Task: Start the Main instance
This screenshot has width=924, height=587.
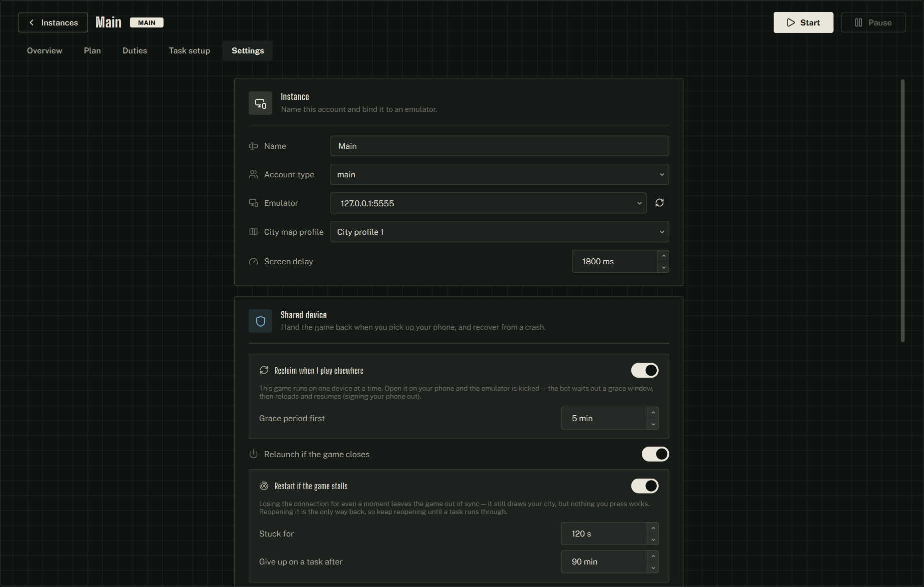Action: pyautogui.click(x=803, y=22)
